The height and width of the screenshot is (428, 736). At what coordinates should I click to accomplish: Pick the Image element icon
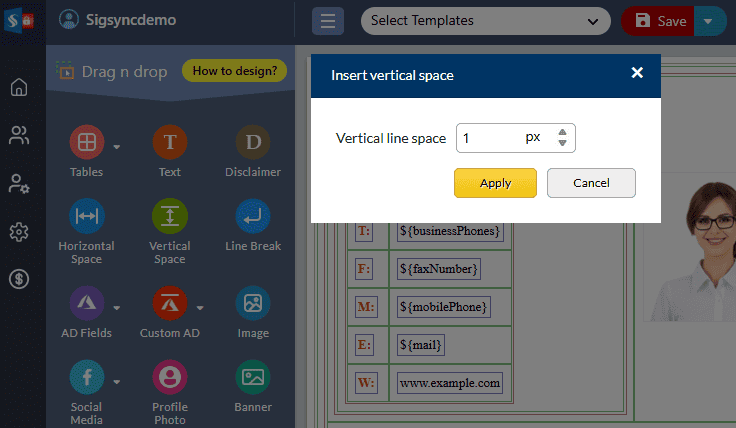point(252,303)
